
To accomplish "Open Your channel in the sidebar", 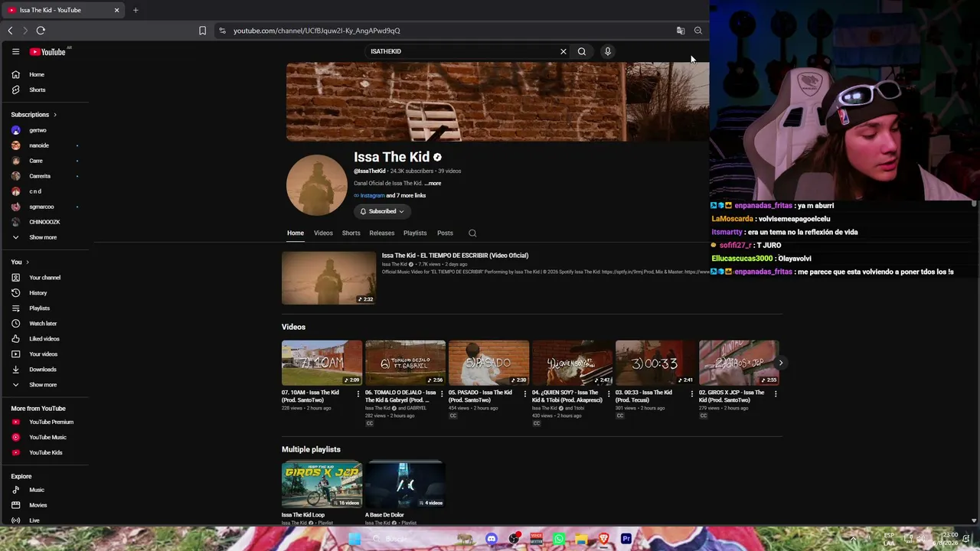I will [x=46, y=277].
